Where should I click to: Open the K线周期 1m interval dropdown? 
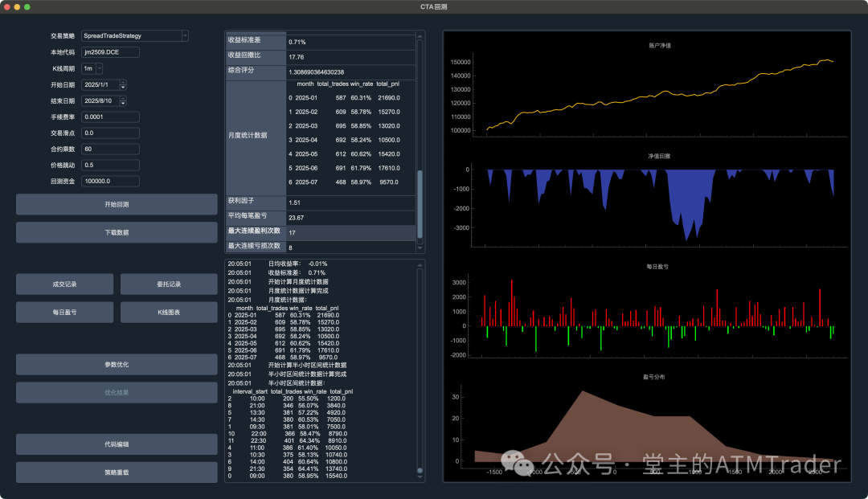pos(92,68)
